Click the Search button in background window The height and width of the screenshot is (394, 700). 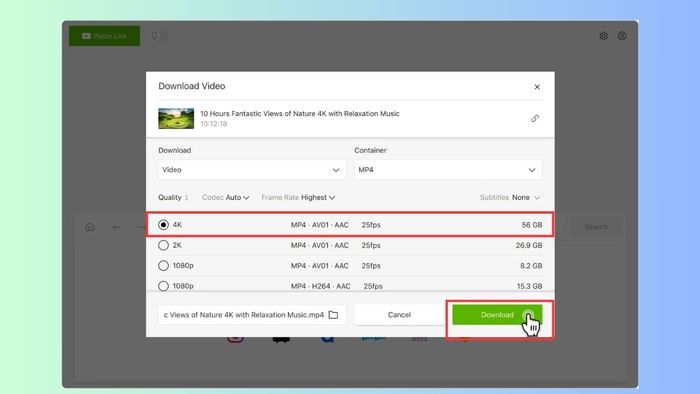pos(596,227)
